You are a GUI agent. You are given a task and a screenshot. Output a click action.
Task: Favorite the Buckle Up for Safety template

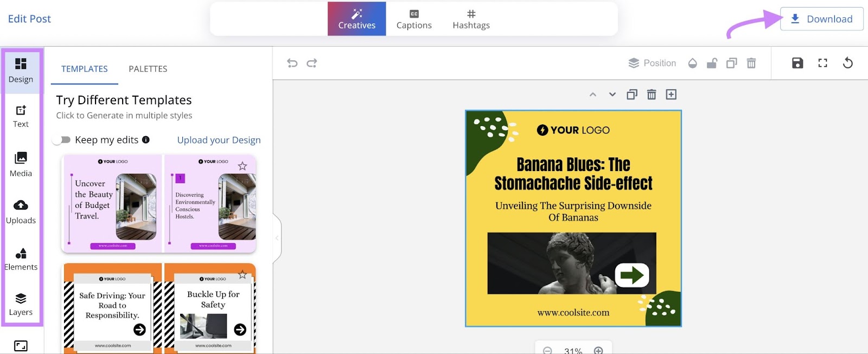coord(242,275)
